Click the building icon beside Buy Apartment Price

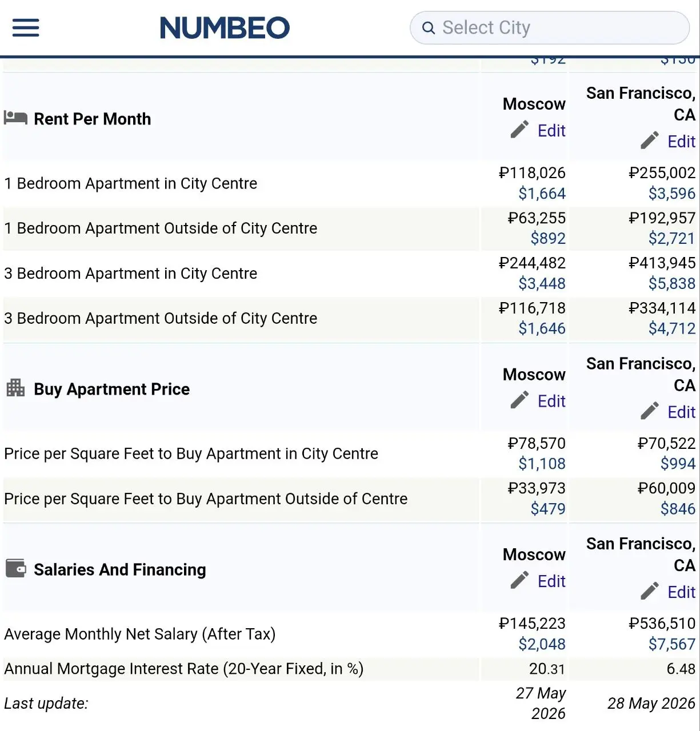coord(15,388)
